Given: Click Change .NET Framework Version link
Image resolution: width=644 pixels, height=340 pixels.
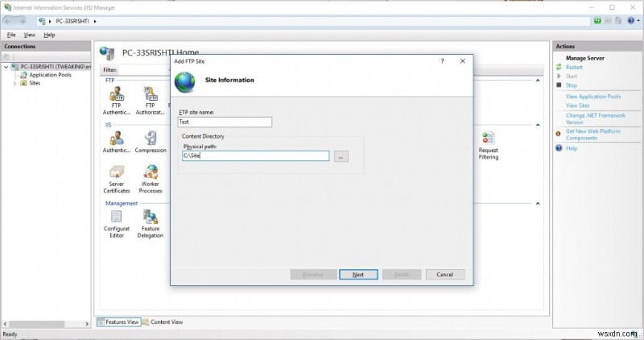Looking at the screenshot, I should (595, 118).
